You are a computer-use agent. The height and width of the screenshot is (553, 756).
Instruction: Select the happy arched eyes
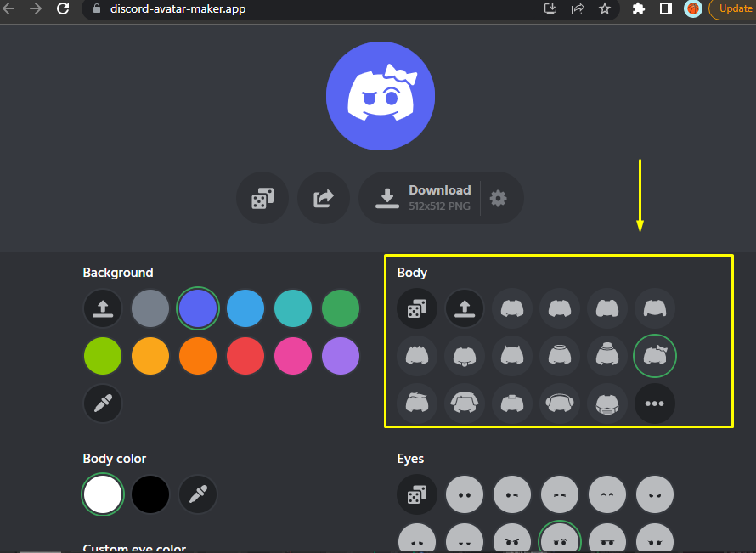pos(607,494)
